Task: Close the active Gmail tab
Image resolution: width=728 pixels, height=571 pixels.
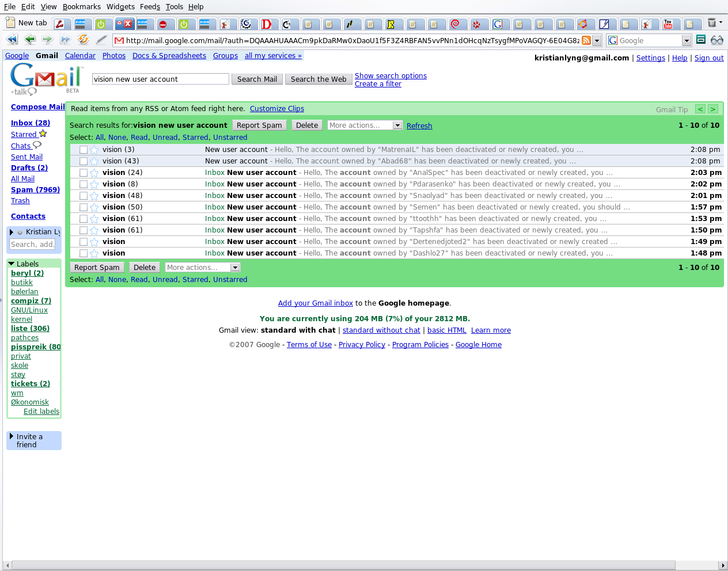Action: (x=128, y=24)
